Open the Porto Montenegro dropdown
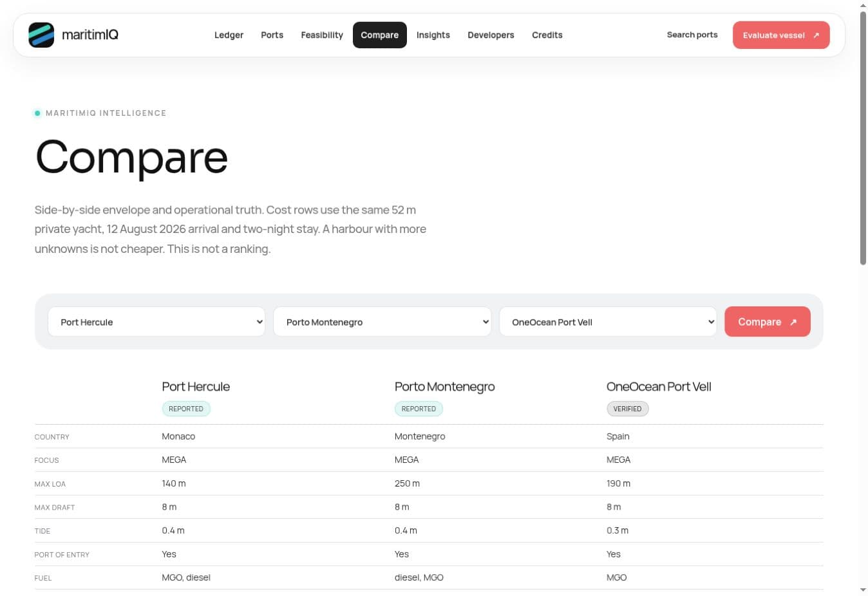 pos(382,322)
